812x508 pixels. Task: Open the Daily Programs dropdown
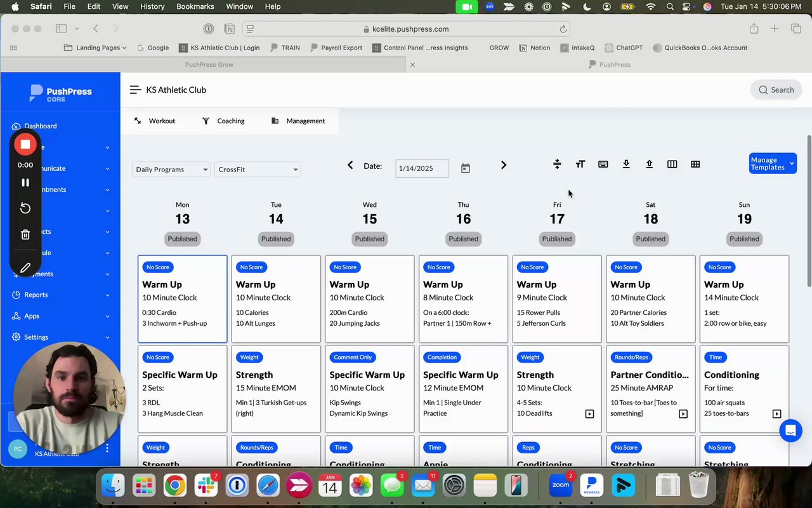pyautogui.click(x=171, y=170)
